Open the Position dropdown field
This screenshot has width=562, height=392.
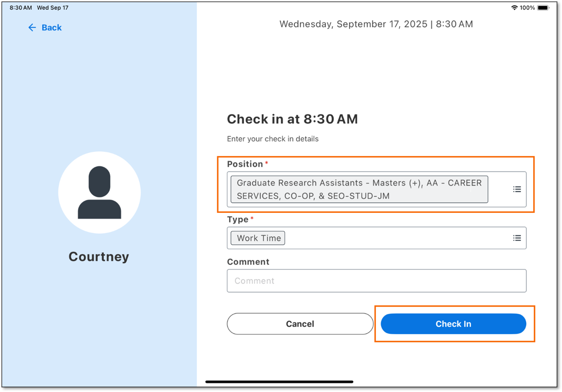pos(375,189)
